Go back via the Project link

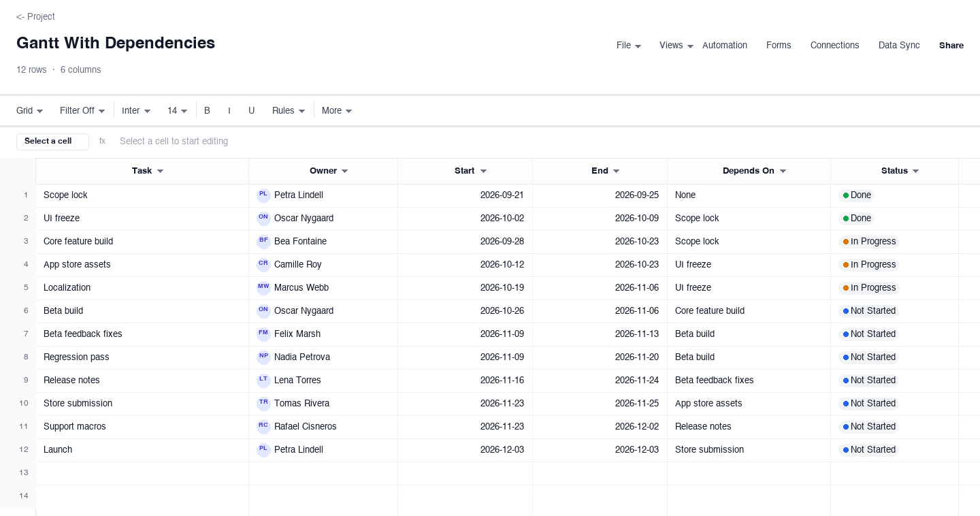tap(35, 16)
